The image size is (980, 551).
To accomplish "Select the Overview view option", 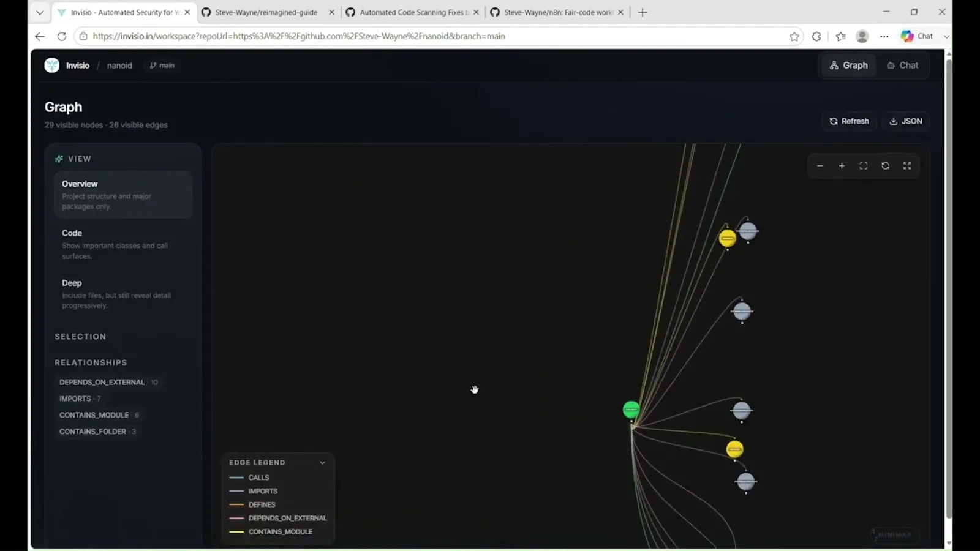I will tap(123, 195).
